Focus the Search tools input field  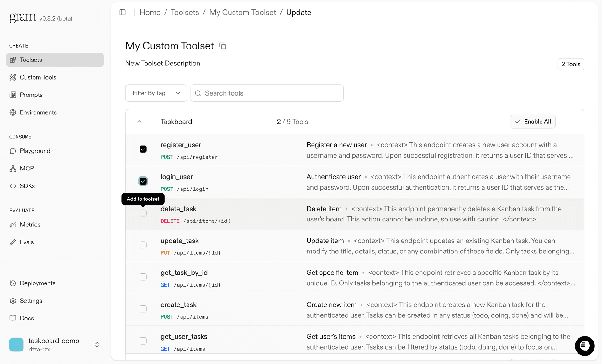tap(267, 93)
